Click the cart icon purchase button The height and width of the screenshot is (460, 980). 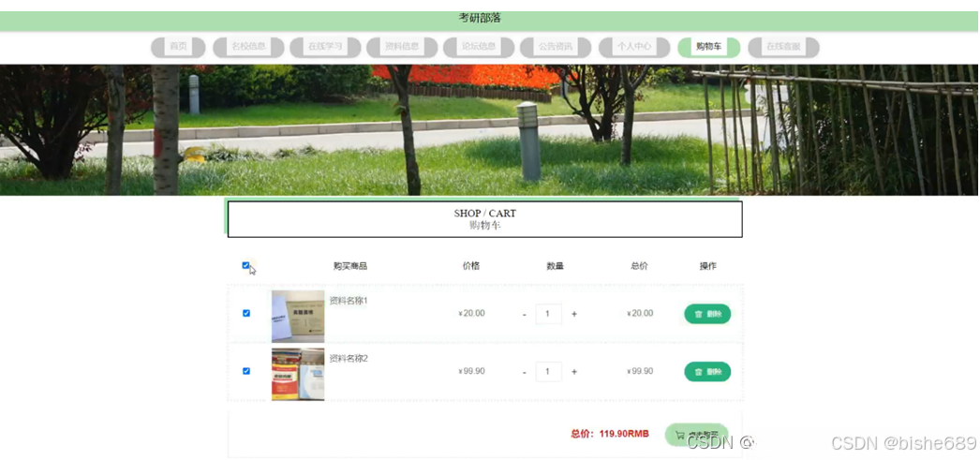[696, 435]
